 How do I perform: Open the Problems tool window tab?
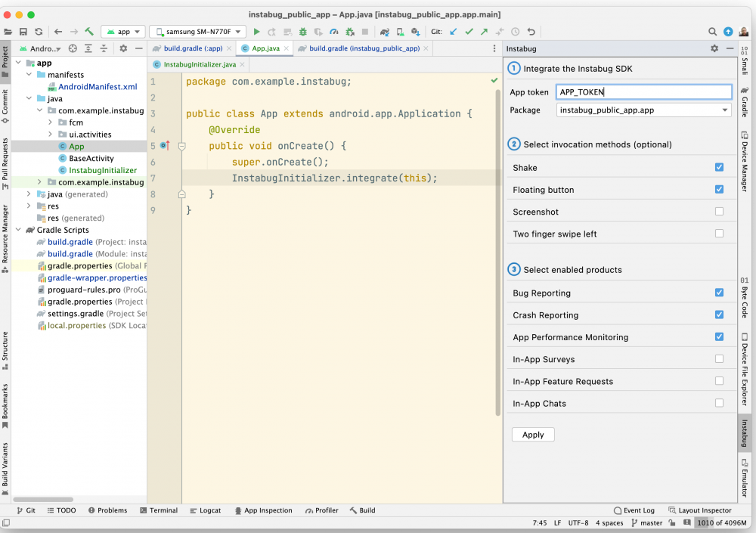pyautogui.click(x=108, y=510)
